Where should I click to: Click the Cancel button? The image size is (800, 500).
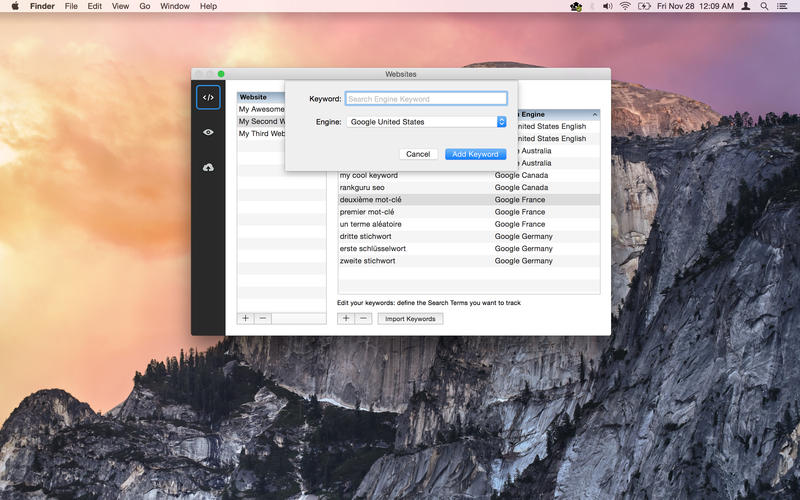[418, 154]
